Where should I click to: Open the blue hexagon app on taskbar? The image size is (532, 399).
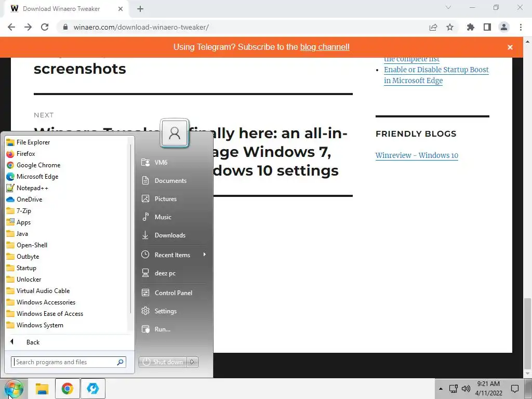pos(92,389)
